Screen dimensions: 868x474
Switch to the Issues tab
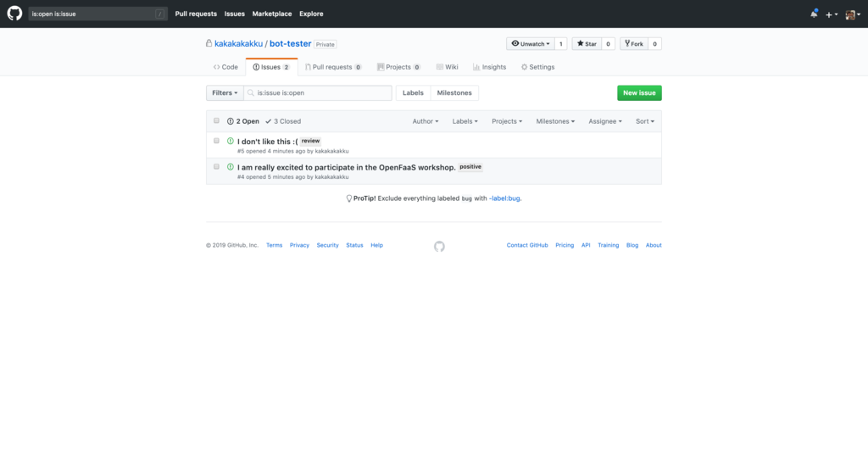(271, 67)
